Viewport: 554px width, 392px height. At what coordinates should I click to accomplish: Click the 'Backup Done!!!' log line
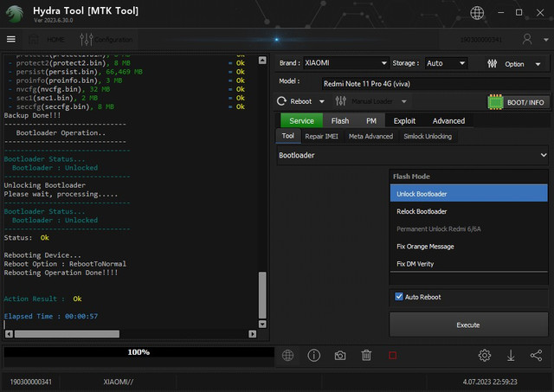click(32, 115)
